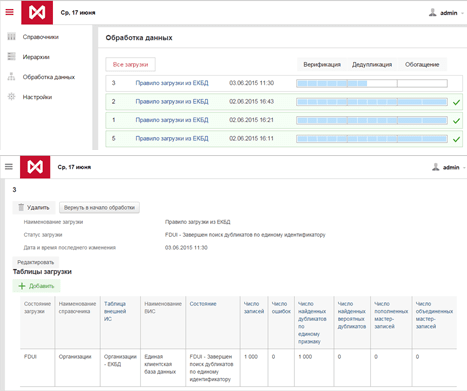Click Вернуть в начало обработки button
The image size is (467, 391).
[x=99, y=208]
